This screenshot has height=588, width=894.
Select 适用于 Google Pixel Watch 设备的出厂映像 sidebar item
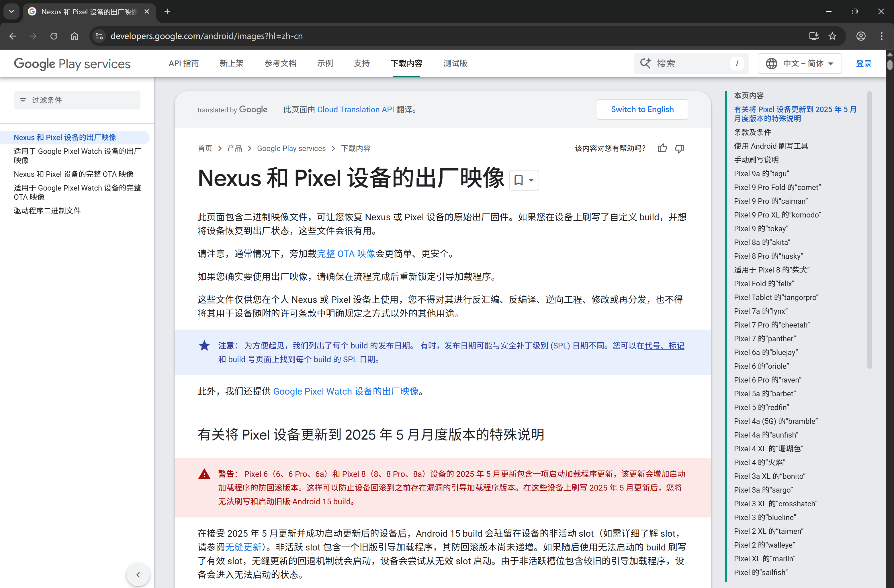click(77, 156)
